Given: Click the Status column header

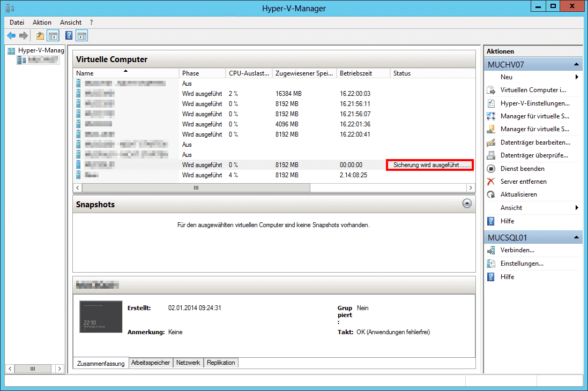Looking at the screenshot, I should (x=433, y=73).
